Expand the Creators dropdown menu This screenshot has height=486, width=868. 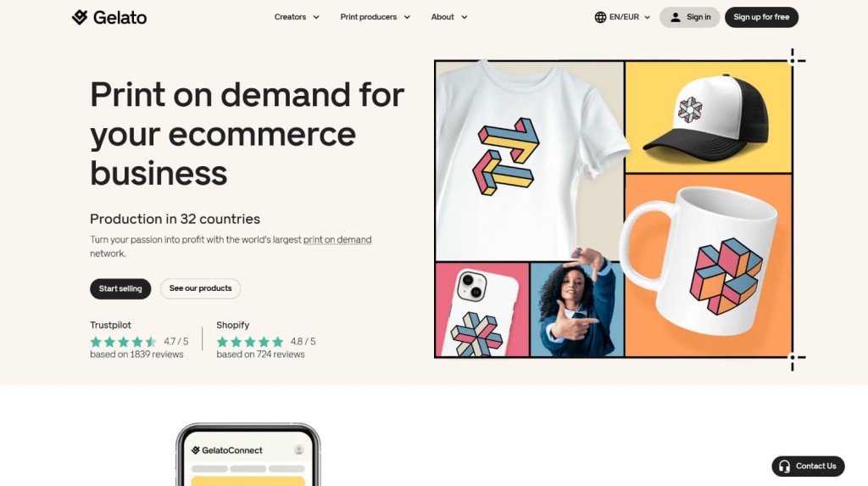coord(297,17)
